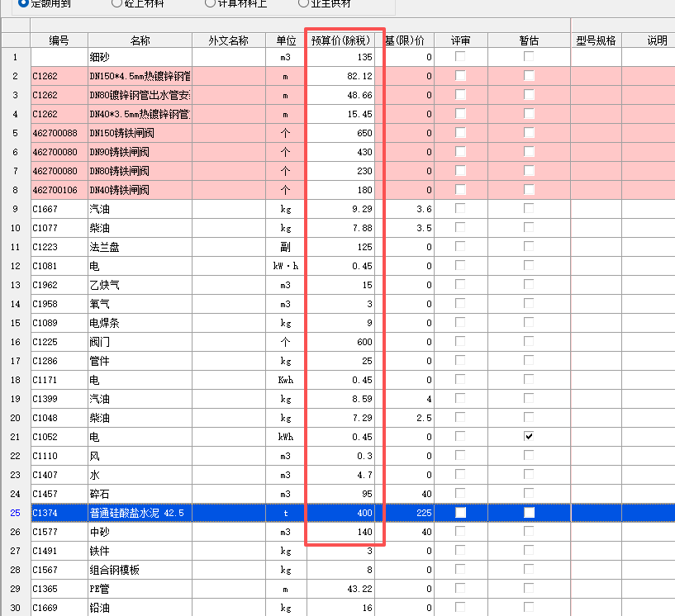Viewport: 675px width, 616px height.
Task: Select the 砼上材料 radio button
Action: click(115, 3)
